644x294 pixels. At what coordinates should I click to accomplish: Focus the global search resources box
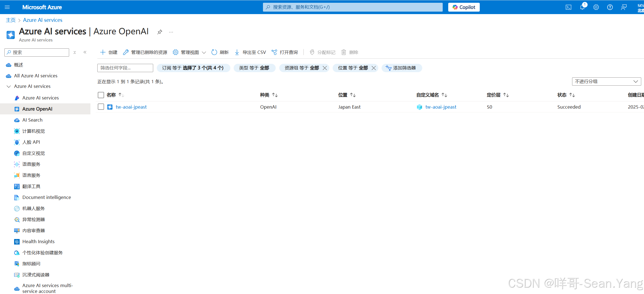[353, 7]
